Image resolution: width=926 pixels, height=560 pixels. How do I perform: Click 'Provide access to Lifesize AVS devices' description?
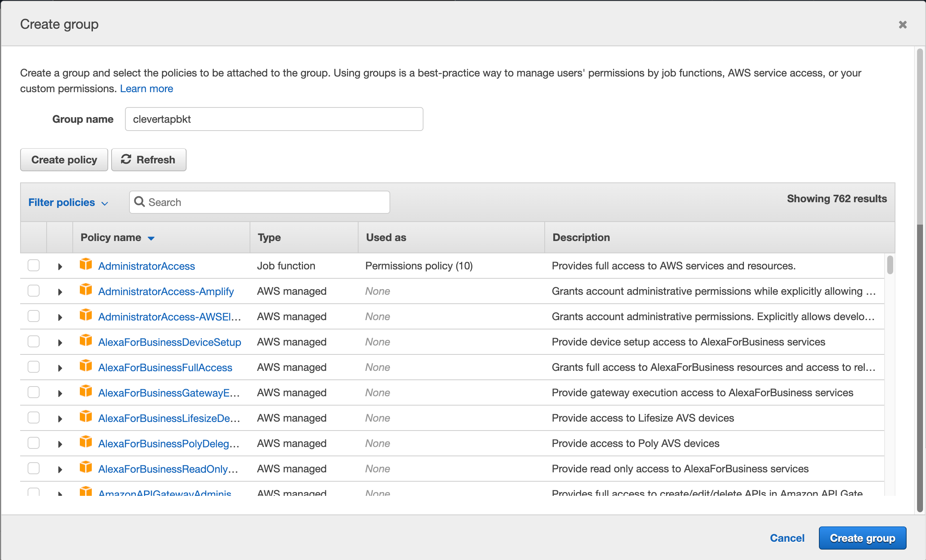(x=642, y=418)
